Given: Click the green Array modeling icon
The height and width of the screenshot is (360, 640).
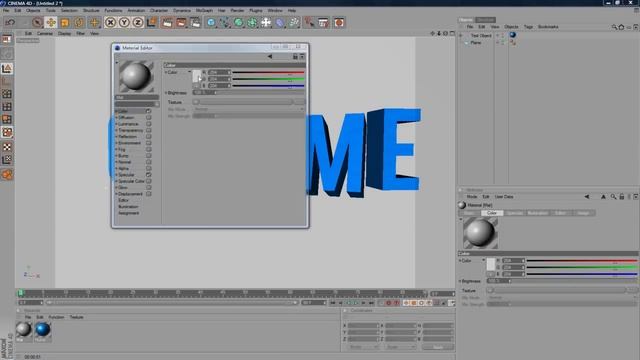Looking at the screenshot, I should (252, 22).
